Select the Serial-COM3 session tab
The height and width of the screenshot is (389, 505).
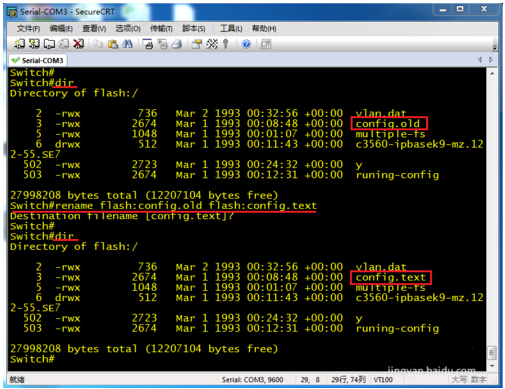click(38, 60)
